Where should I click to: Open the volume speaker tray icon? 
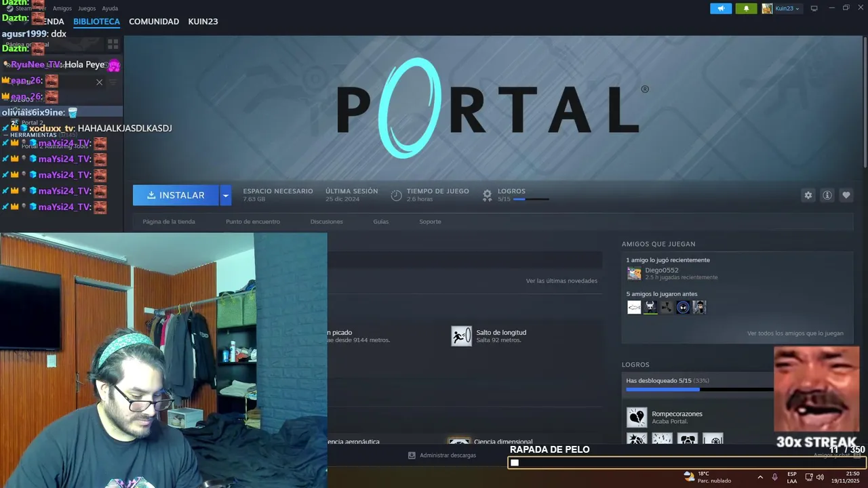[821, 477]
